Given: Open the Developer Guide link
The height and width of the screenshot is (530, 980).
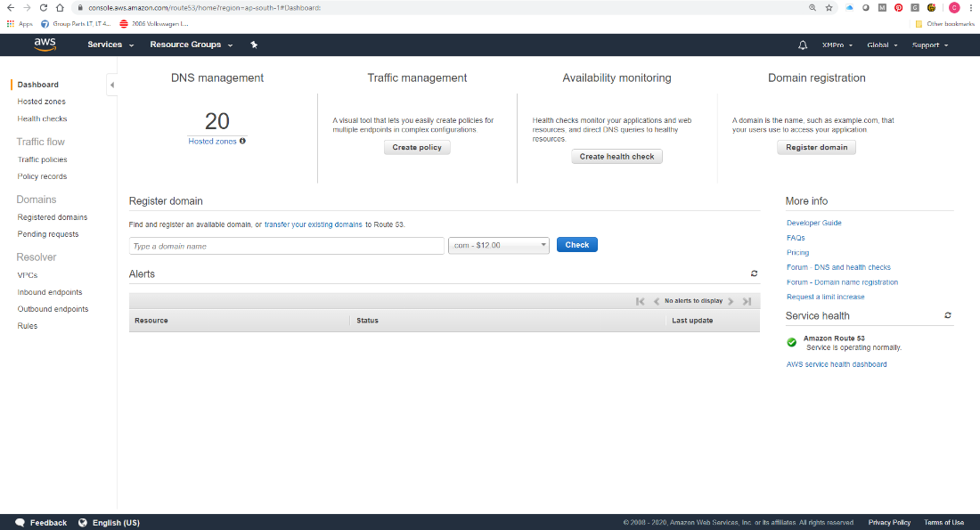Looking at the screenshot, I should pos(813,223).
